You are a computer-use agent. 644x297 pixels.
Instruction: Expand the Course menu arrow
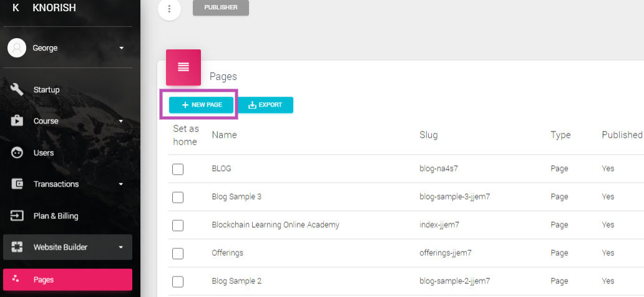[121, 121]
